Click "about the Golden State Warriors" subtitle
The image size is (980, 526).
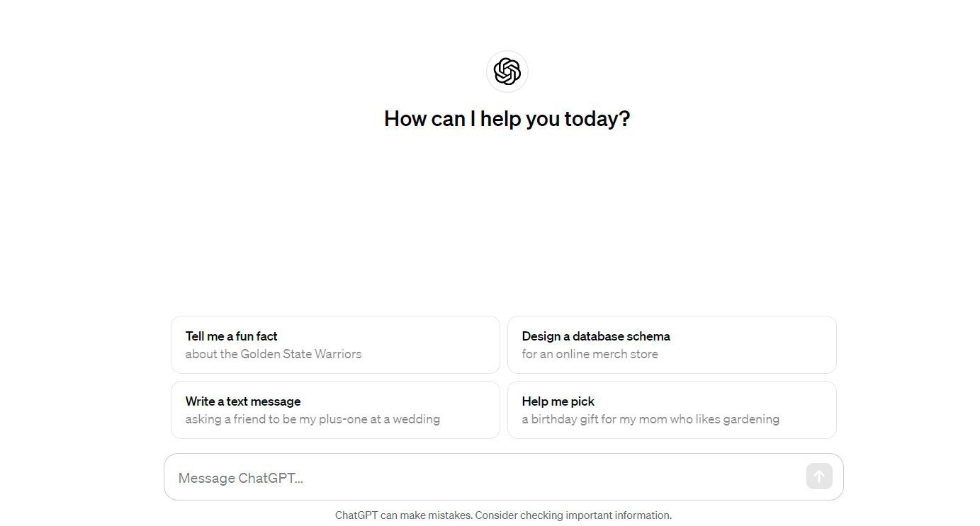[x=273, y=354]
